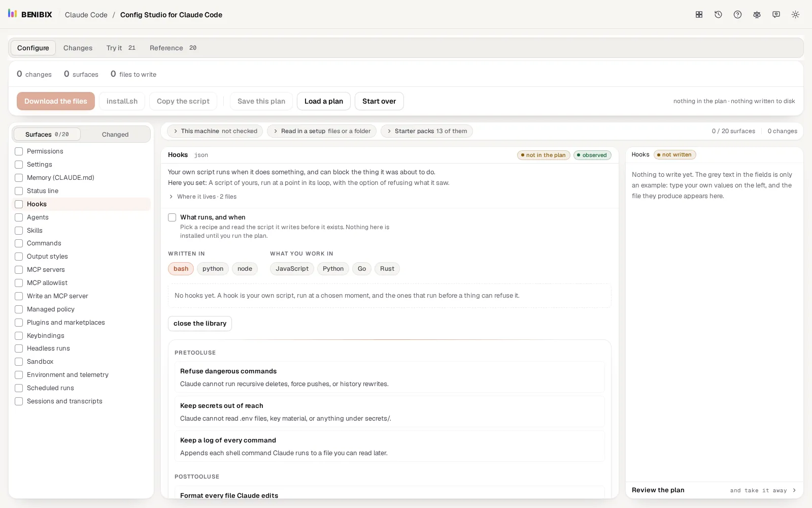Choose python as written-in language
812x508 pixels.
[213, 269]
